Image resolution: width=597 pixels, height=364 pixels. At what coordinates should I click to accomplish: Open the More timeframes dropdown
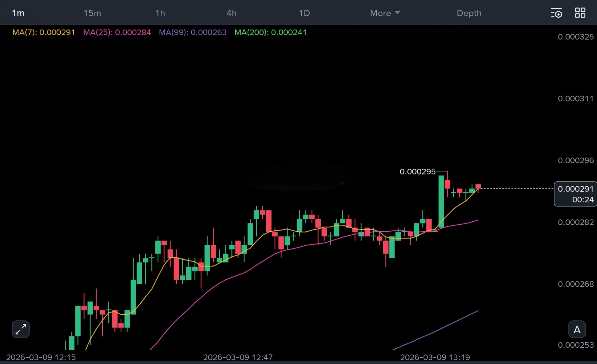tap(381, 13)
